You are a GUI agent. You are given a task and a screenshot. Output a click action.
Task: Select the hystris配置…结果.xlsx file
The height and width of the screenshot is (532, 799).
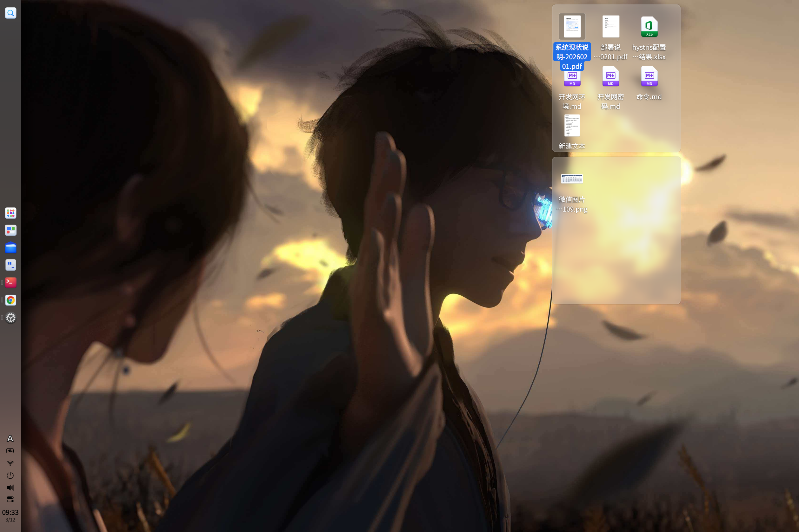[x=649, y=27]
